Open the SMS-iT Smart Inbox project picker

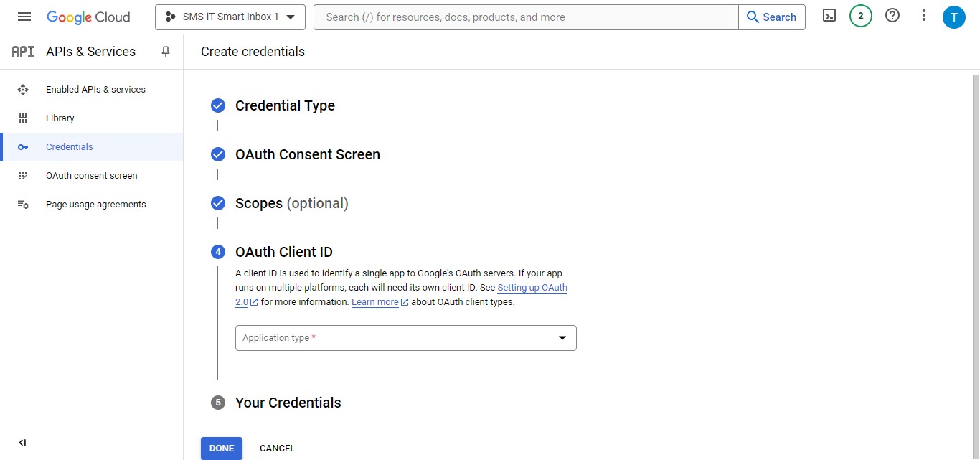230,17
